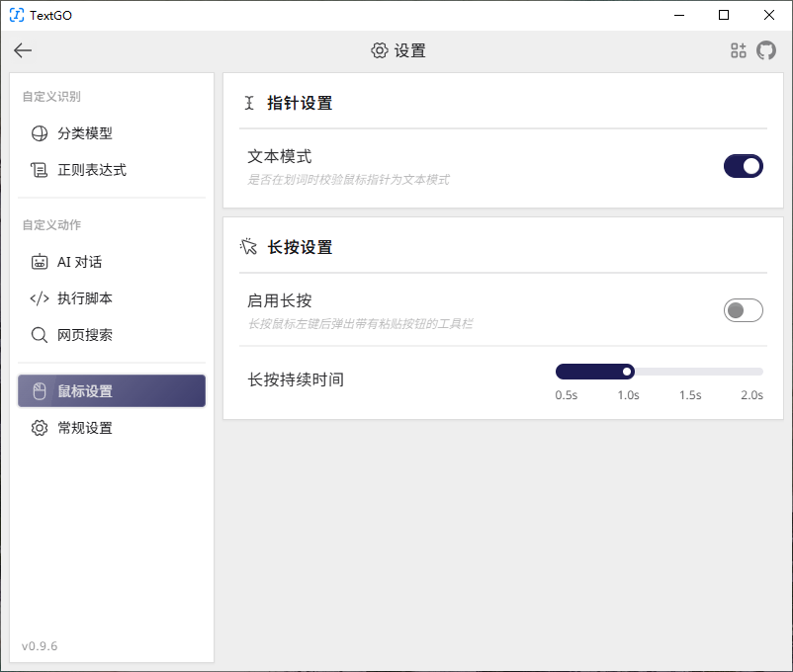
Task: Set long-press duration slider to 1.5s
Action: click(x=691, y=372)
